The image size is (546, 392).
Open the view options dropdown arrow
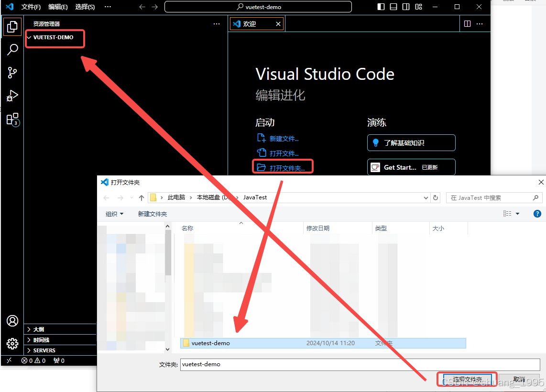pos(517,213)
